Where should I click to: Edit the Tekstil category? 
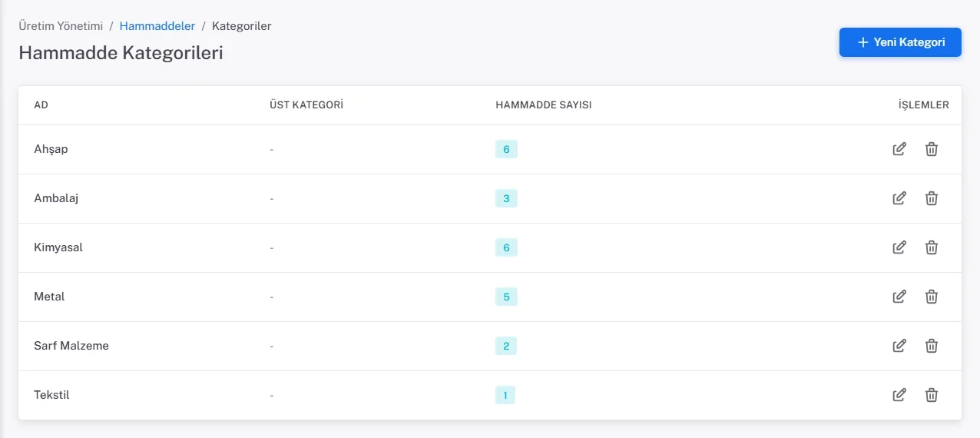[x=899, y=395]
